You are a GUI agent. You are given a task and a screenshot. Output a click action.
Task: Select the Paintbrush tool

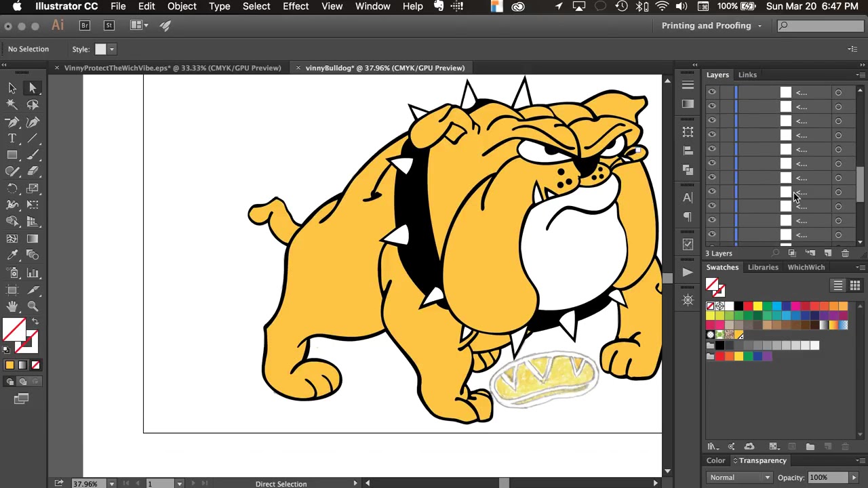coord(33,155)
